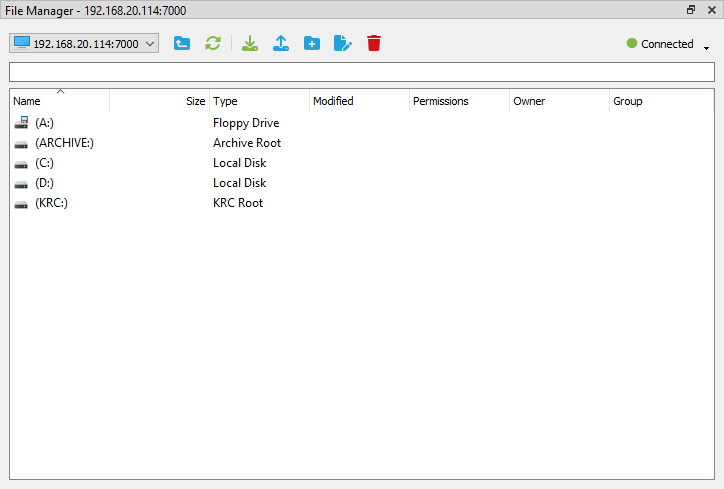724x489 pixels.
Task: Click the path address input field
Action: tap(361, 72)
